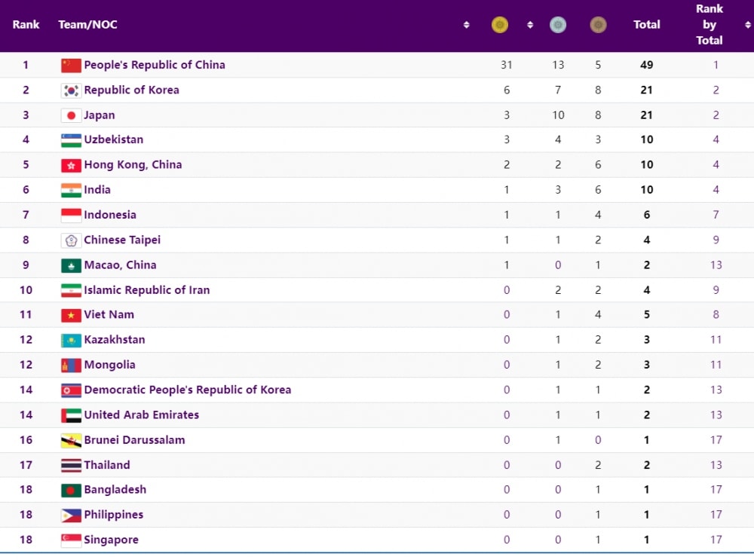Click the Kazakhstan flag icon

(x=71, y=341)
